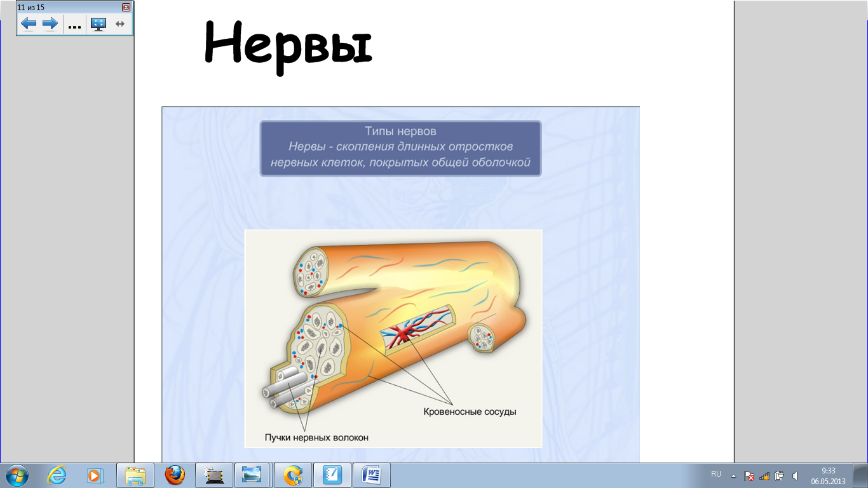Launch Internet Explorer from taskbar

(x=57, y=475)
